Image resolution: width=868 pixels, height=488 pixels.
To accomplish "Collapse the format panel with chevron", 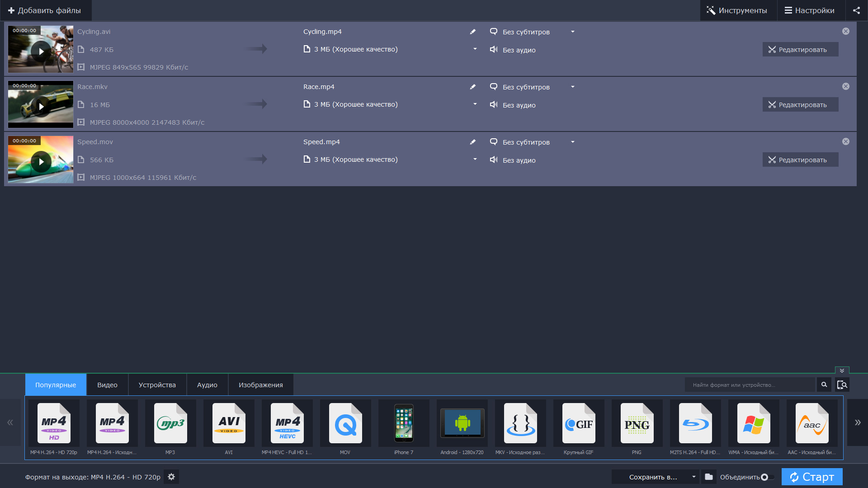I will coord(842,370).
